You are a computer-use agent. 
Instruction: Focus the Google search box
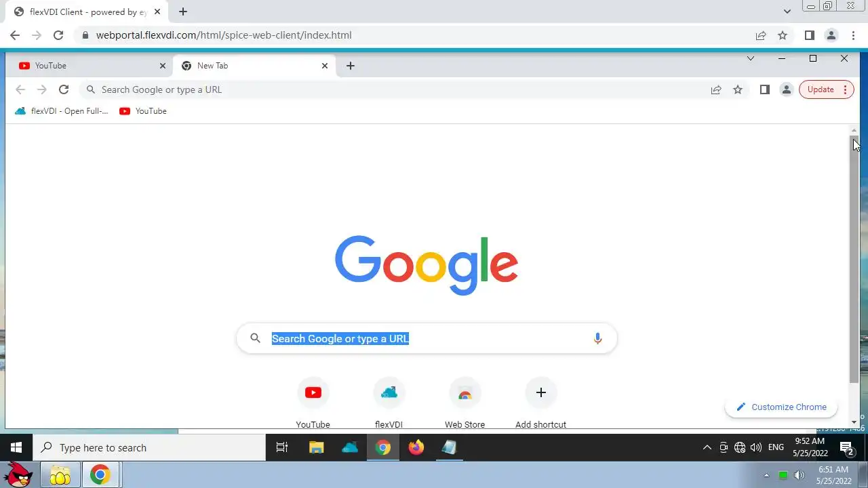point(427,338)
